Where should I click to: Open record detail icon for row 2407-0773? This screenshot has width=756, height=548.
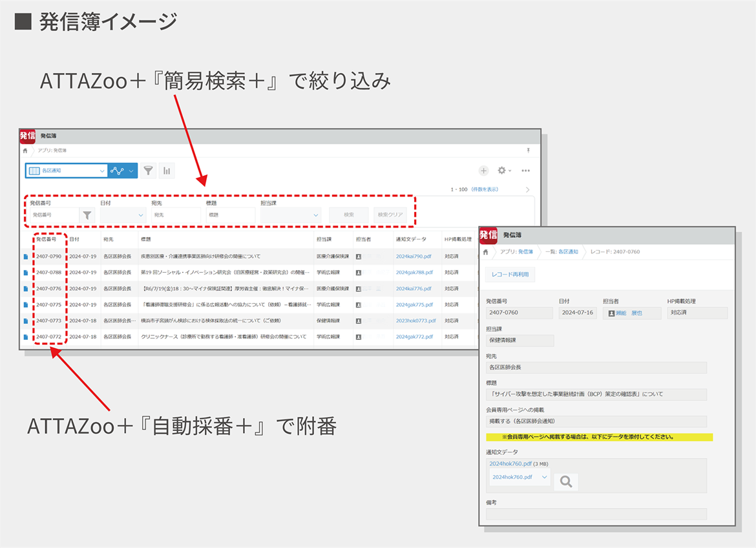click(x=26, y=321)
